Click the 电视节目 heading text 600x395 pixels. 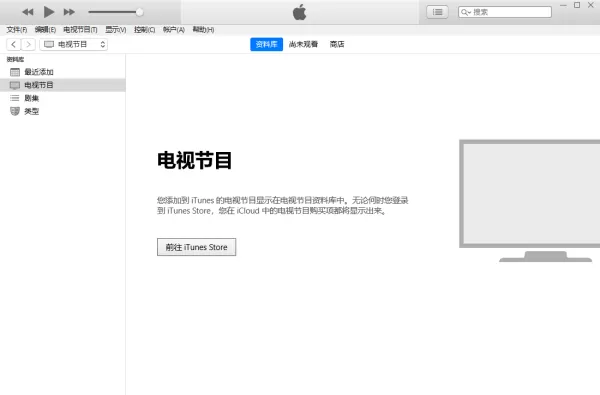(x=194, y=160)
